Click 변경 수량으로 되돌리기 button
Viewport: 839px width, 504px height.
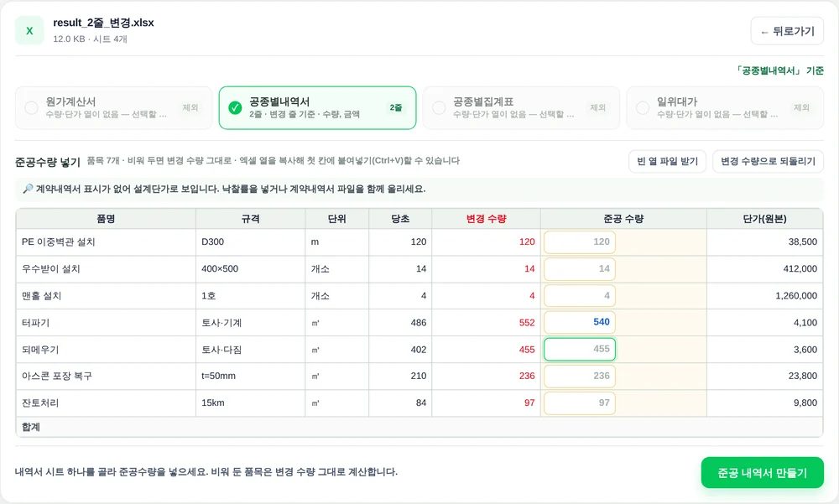click(768, 161)
